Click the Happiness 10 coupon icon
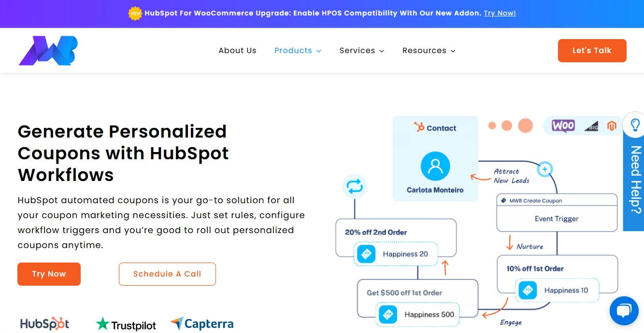Image resolution: width=644 pixels, height=333 pixels. 528,291
